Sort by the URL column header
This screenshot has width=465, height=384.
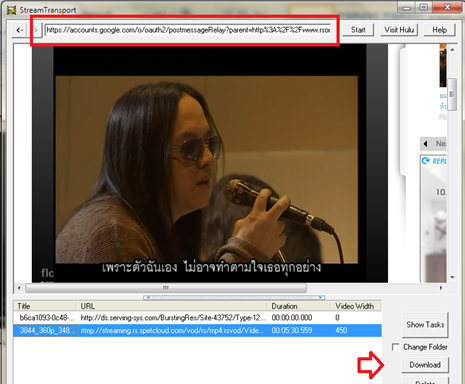(x=172, y=306)
